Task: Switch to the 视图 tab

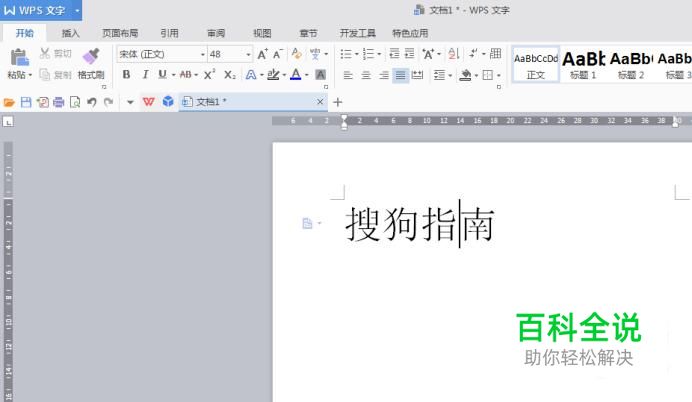Action: click(262, 33)
